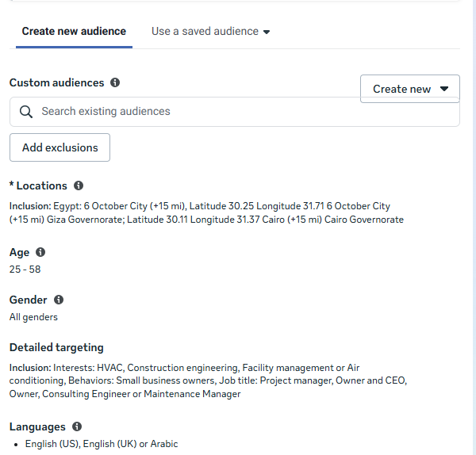
Task: Click the Custom audiences heading
Action: (x=57, y=82)
